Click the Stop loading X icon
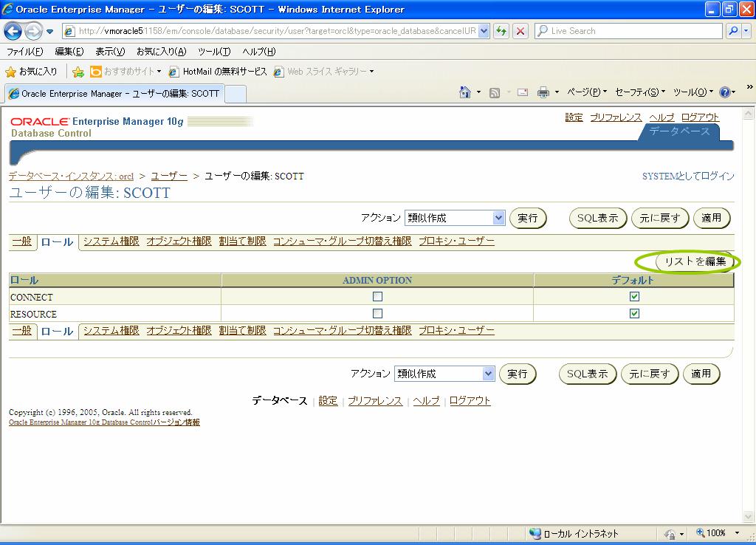 coord(520,31)
